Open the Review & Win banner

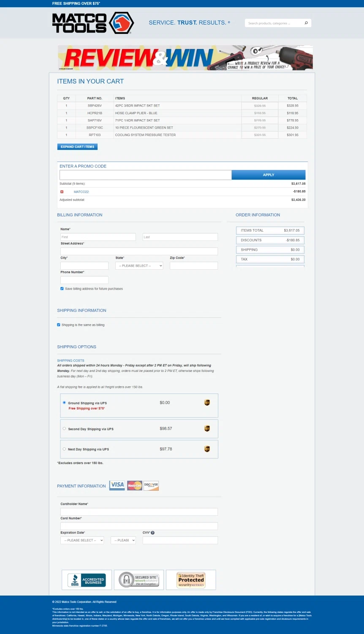[x=185, y=58]
